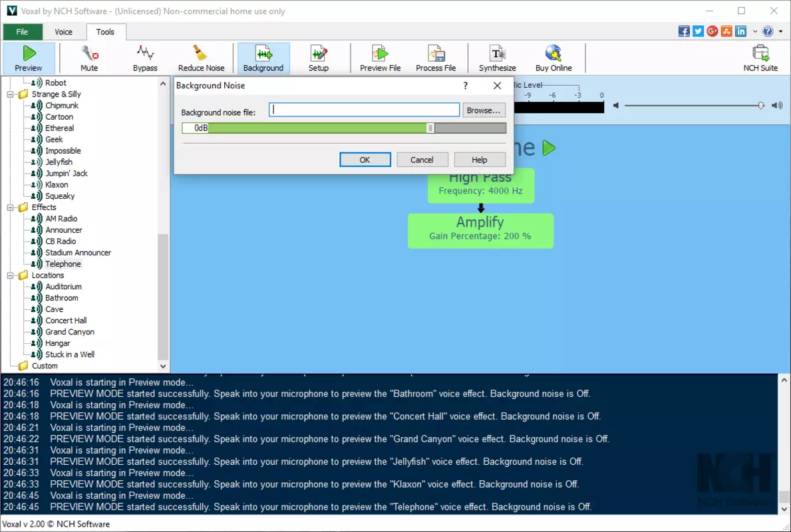Collapse the Locations folder
791x532 pixels.
[10, 275]
